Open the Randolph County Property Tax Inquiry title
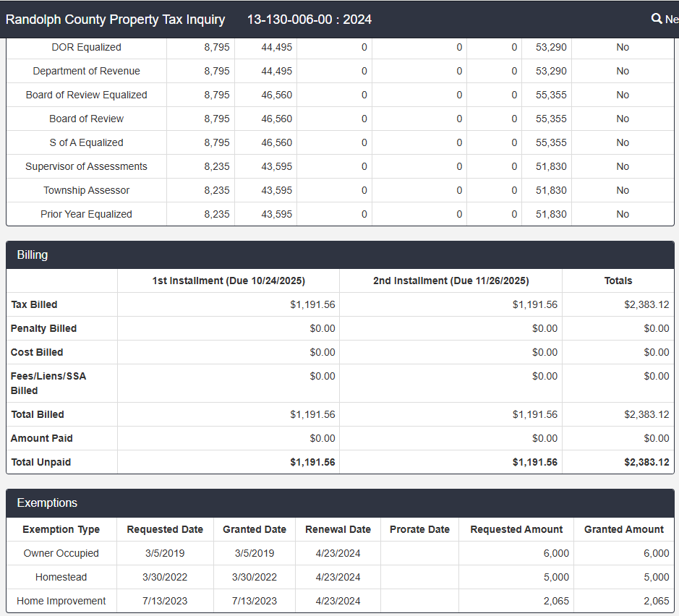 pos(115,20)
